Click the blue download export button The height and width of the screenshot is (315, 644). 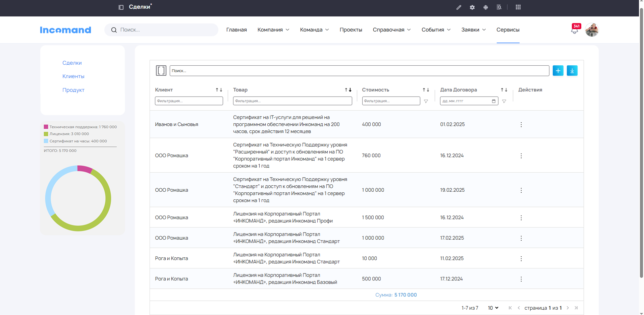tap(572, 71)
